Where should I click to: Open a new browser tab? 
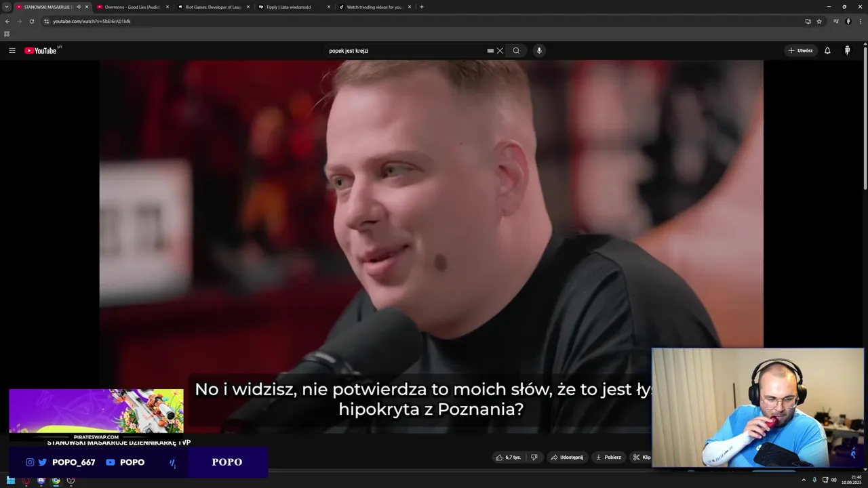[422, 7]
